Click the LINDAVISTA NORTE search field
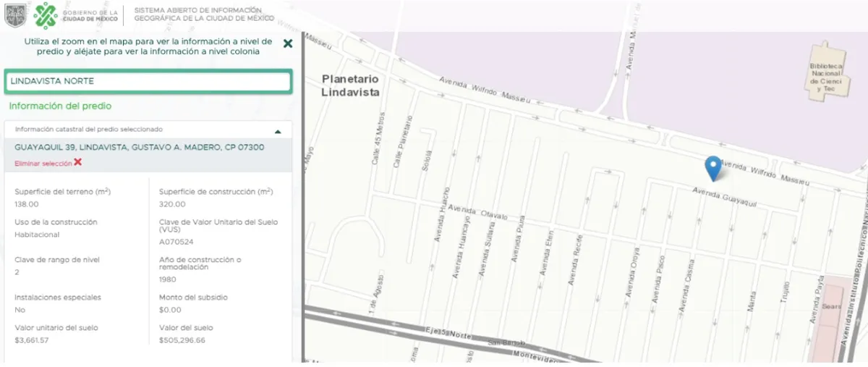The image size is (868, 367). (148, 81)
